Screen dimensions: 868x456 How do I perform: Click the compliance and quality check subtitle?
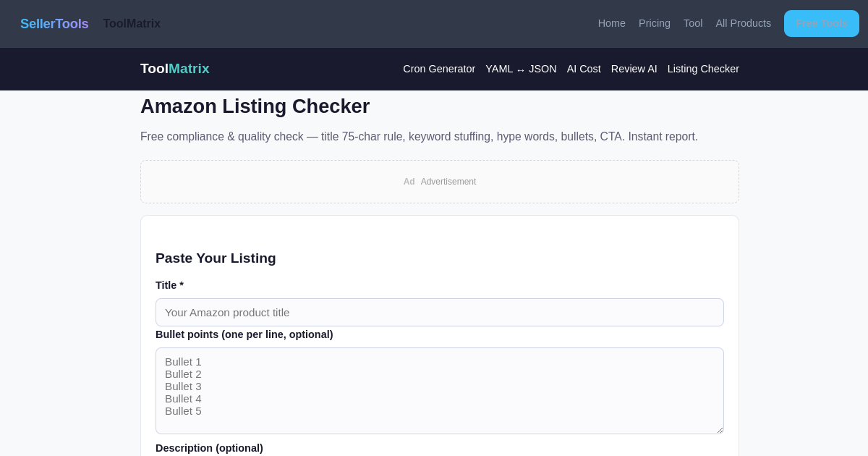(x=419, y=137)
